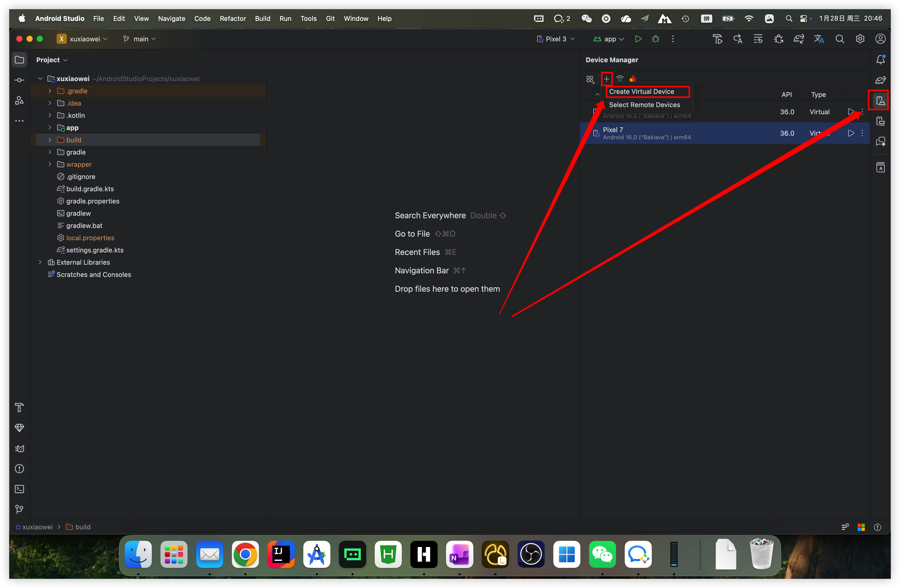
Task: Open the Terminal tool window icon
Action: coord(19,489)
